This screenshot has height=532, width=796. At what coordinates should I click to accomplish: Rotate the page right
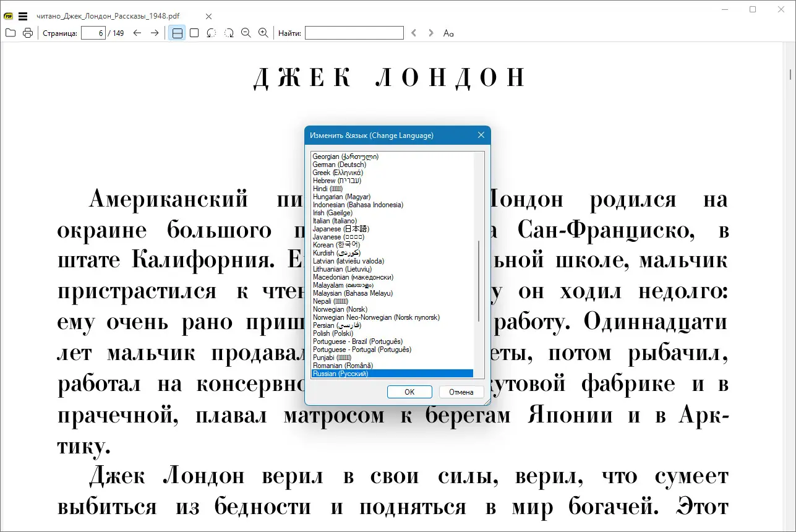228,33
